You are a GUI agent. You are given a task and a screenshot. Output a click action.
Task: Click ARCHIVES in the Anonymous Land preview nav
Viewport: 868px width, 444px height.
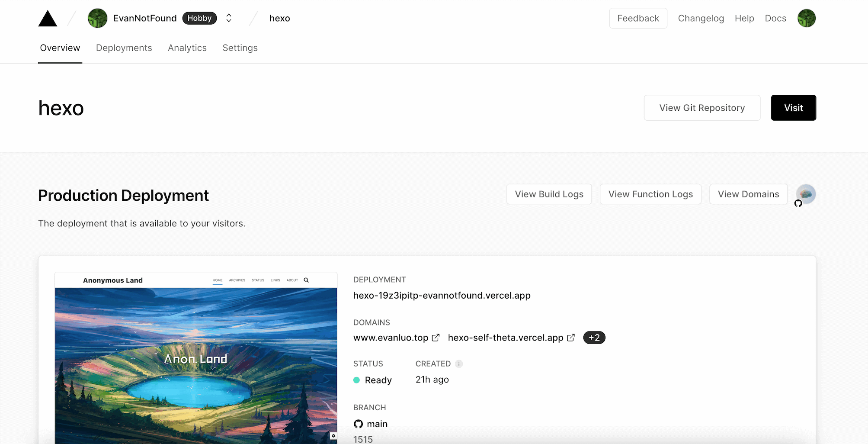tap(237, 280)
